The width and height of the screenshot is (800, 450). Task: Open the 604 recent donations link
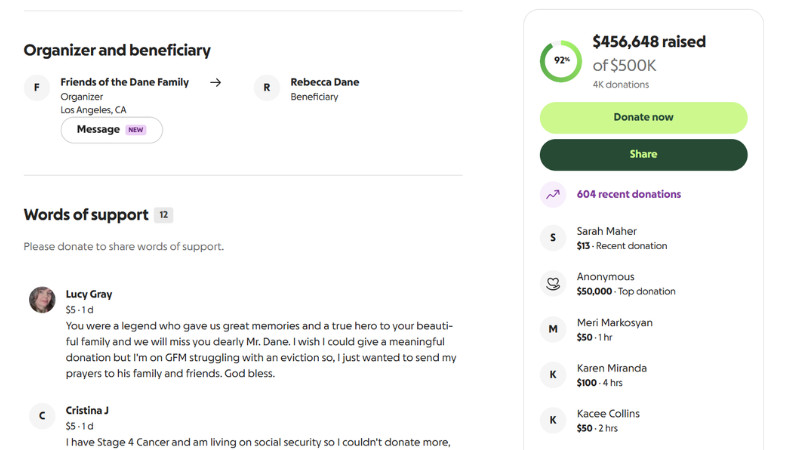(628, 195)
